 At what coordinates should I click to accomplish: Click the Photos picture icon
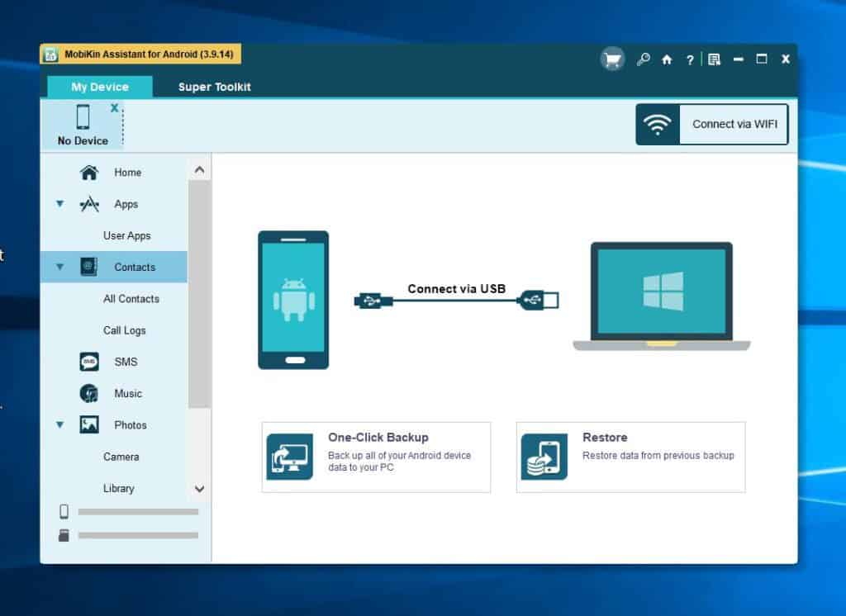click(89, 425)
